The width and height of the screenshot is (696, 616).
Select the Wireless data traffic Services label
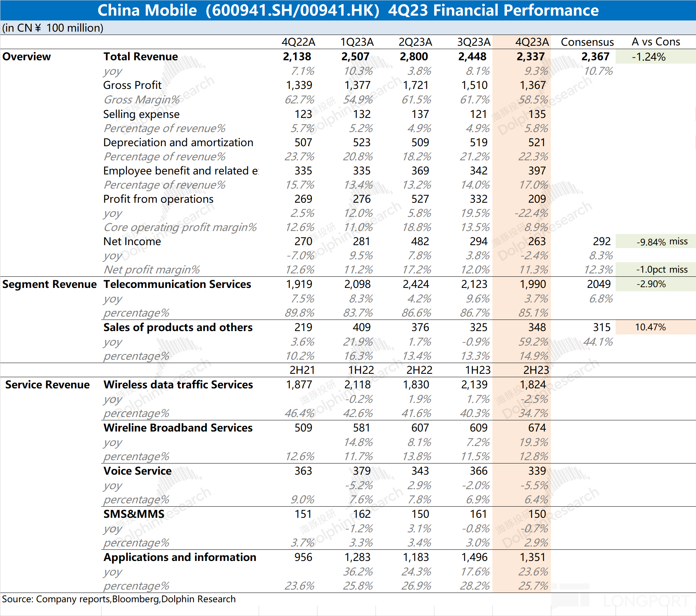click(x=178, y=385)
